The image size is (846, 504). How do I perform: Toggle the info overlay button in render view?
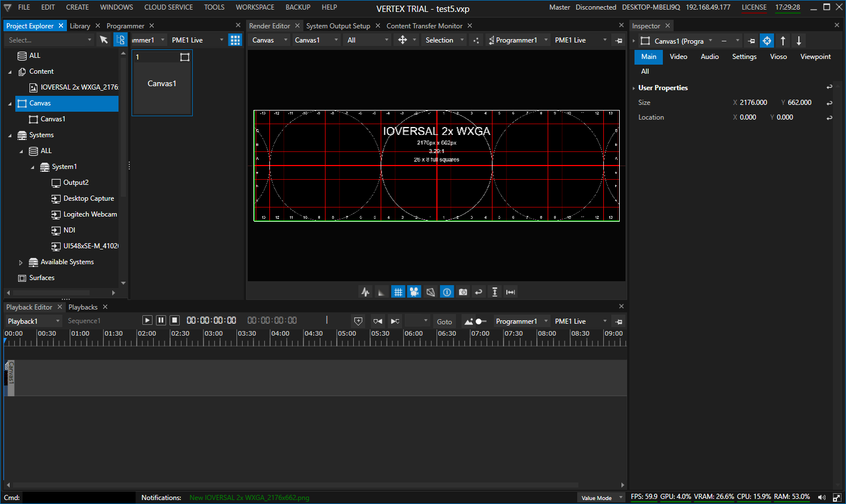pos(447,292)
